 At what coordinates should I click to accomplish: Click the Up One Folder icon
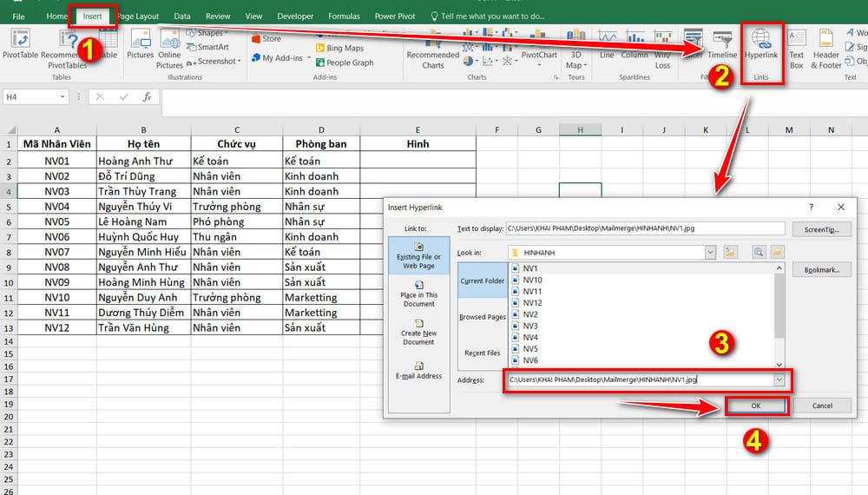tap(731, 252)
